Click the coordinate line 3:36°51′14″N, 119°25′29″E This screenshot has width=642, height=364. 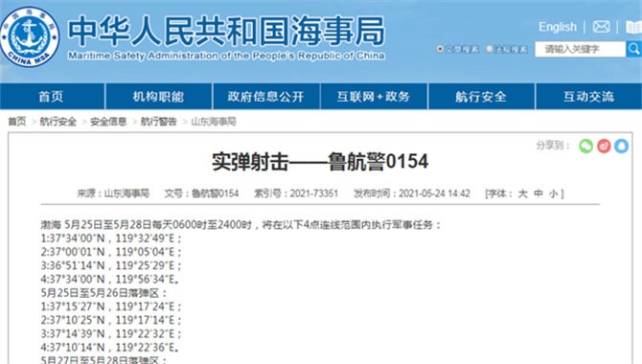(111, 265)
